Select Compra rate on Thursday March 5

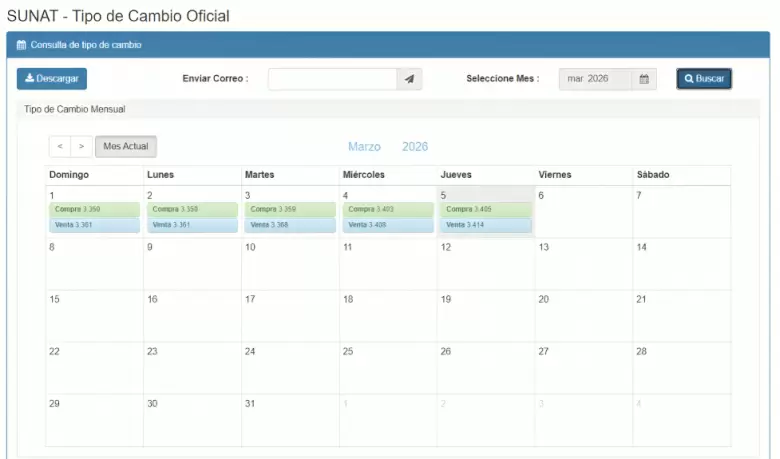[486, 210]
